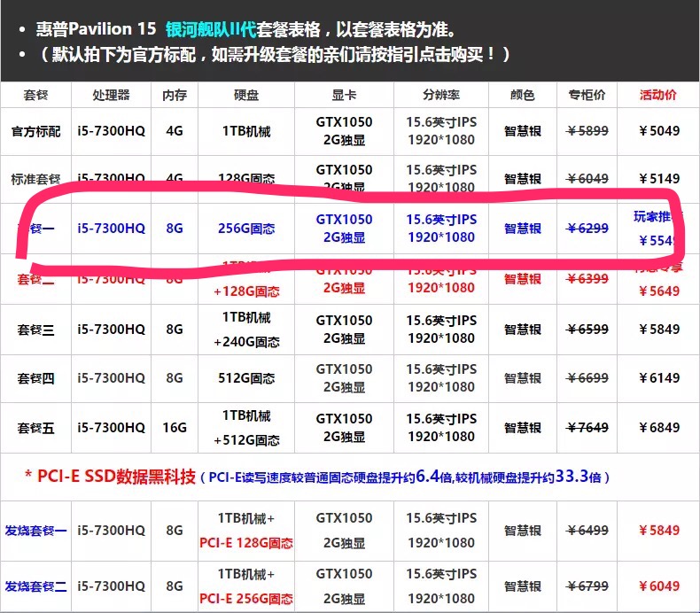Click the ¥5049 activity price
700x613 pixels.
coord(659,131)
